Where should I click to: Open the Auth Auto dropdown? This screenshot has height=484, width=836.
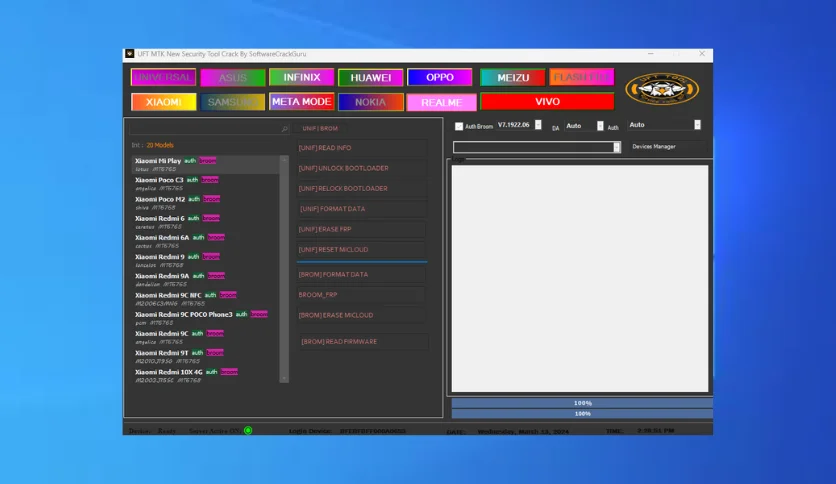coord(697,125)
